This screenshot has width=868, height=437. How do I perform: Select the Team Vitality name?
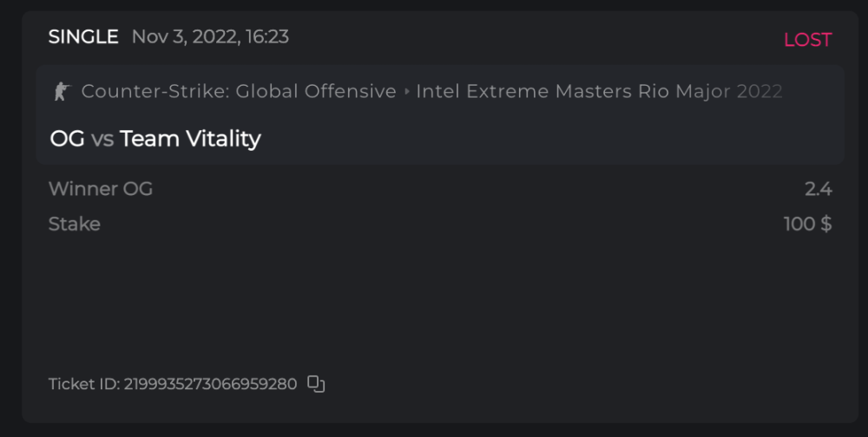[x=190, y=139]
